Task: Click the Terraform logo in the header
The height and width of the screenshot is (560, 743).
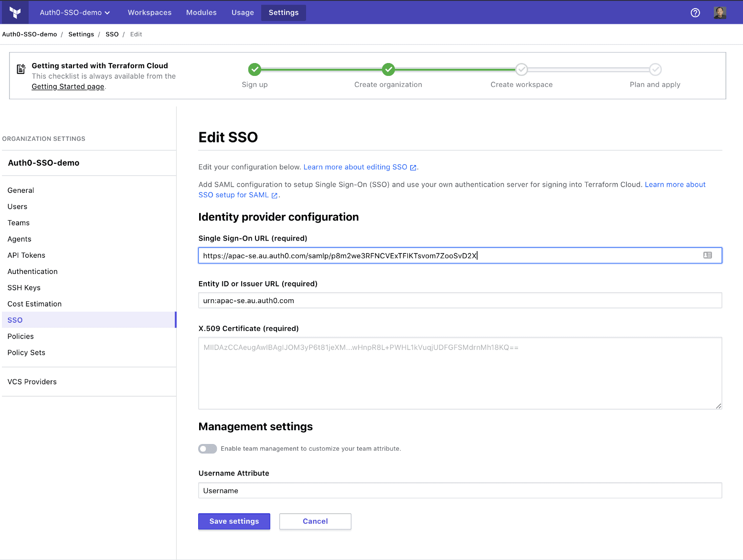Action: [x=15, y=12]
